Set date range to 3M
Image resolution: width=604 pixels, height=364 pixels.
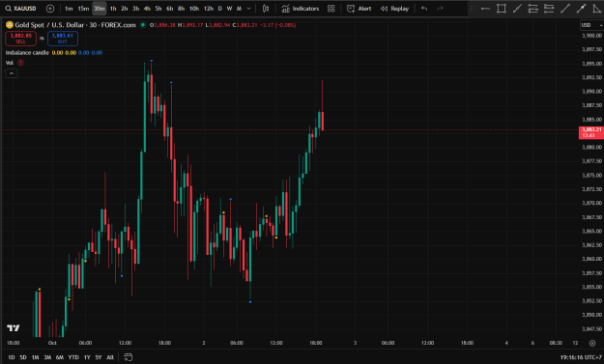47,357
